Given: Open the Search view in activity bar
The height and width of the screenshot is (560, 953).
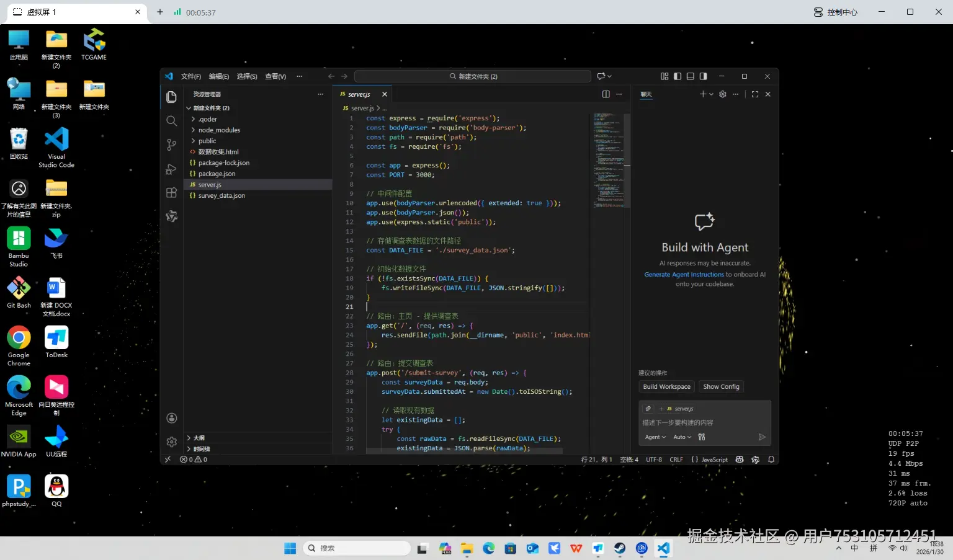Looking at the screenshot, I should click(x=172, y=121).
